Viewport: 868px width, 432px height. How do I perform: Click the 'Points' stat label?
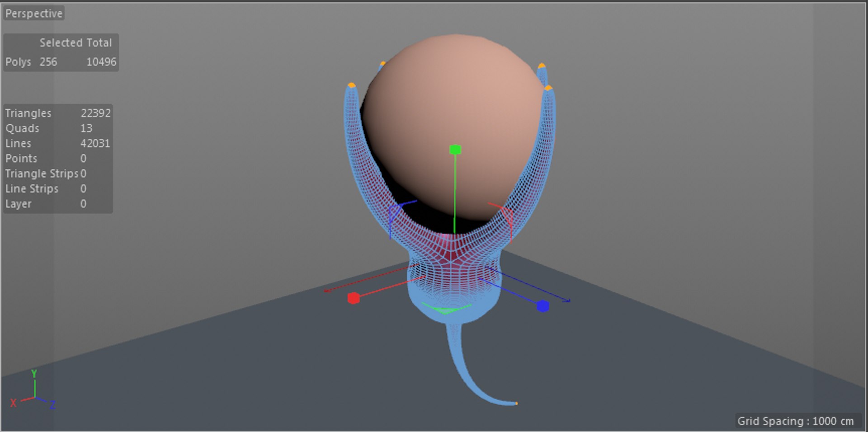point(21,159)
